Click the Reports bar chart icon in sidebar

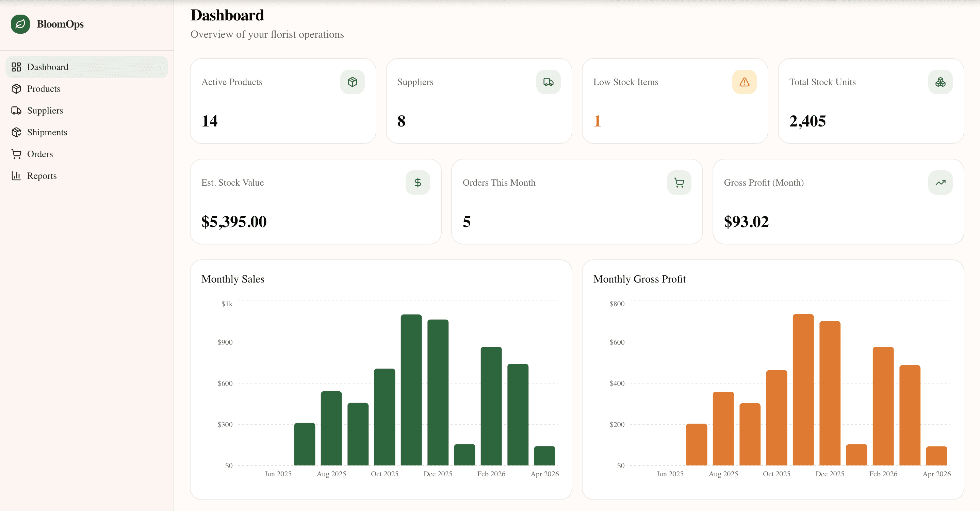[x=16, y=176]
